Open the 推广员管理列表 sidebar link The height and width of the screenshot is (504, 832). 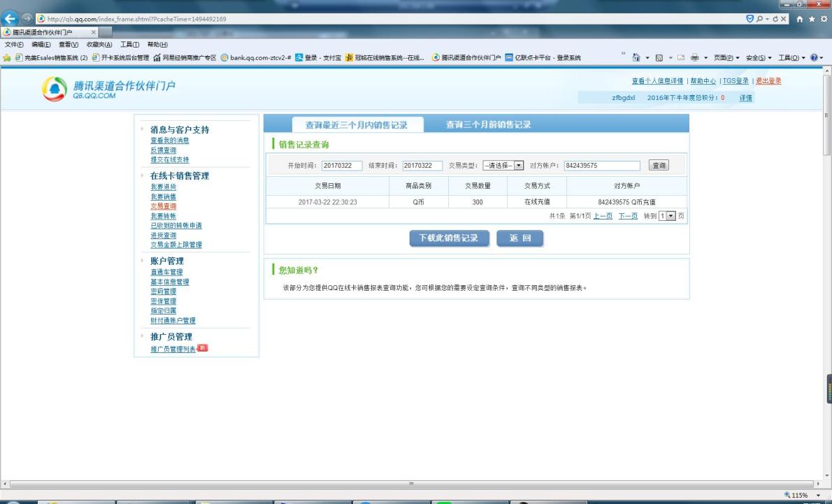(x=173, y=349)
